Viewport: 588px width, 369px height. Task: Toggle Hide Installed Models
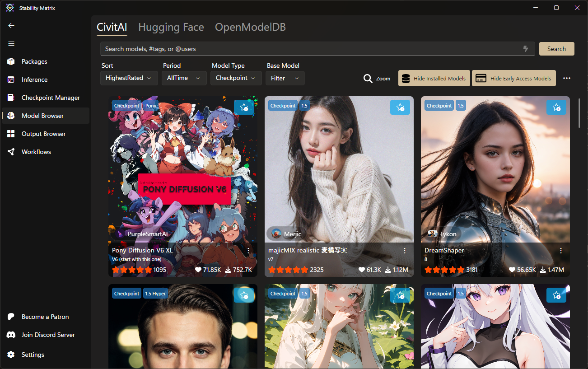(x=434, y=78)
